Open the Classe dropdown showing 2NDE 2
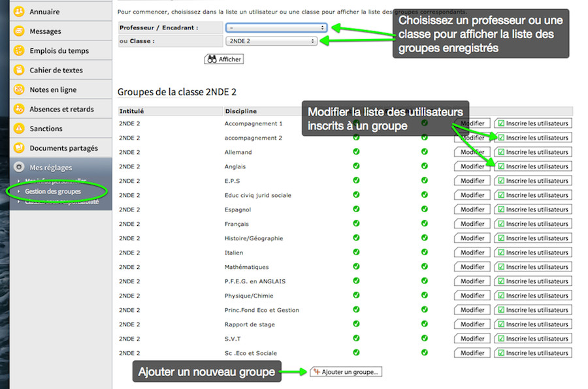 [x=270, y=41]
